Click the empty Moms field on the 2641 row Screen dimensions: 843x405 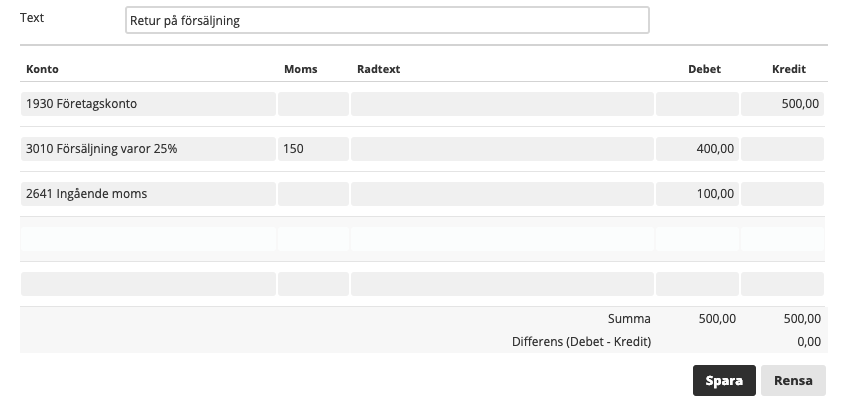[x=313, y=194]
